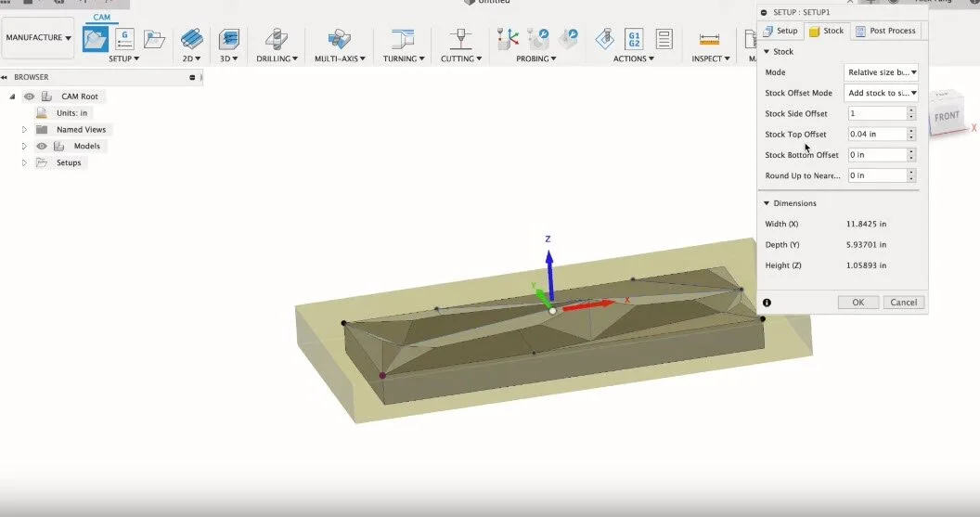Open the ACTIONS dropdown menu
The image size is (980, 517).
pos(634,58)
